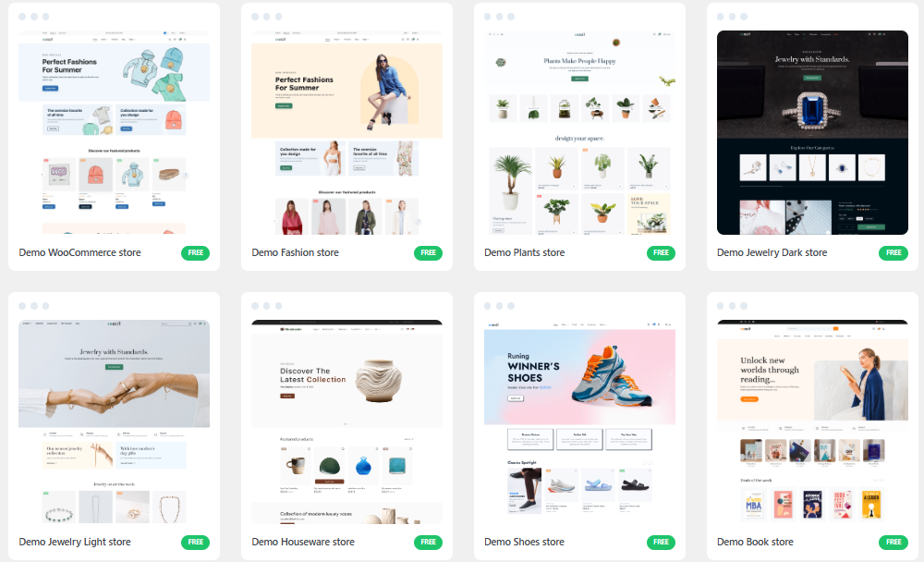Click the Demo Fashion store title

point(296,252)
